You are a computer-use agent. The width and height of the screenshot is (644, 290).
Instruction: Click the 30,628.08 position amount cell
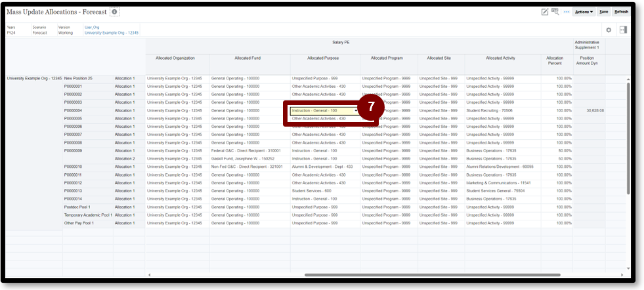tap(589, 110)
